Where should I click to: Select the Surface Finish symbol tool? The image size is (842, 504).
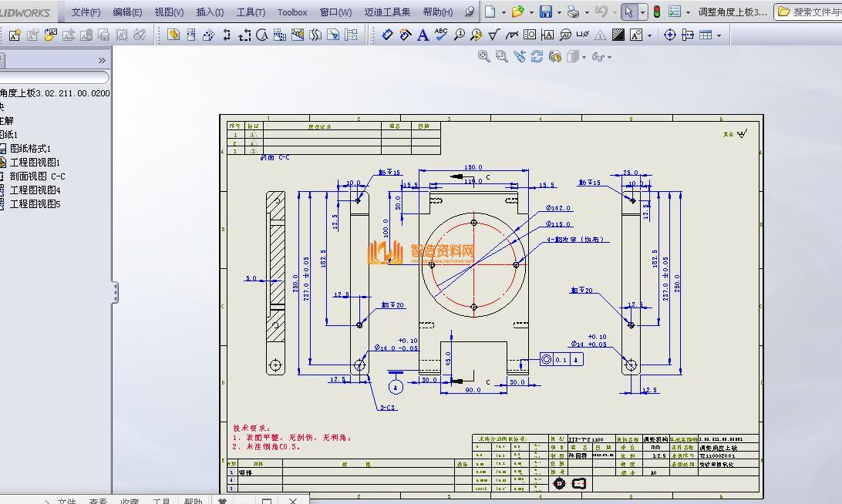494,35
